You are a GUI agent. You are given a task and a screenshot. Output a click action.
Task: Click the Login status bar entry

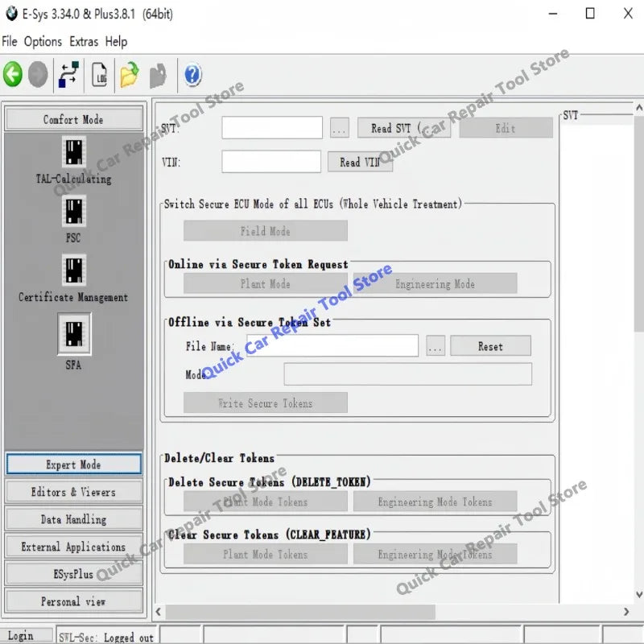click(27, 635)
